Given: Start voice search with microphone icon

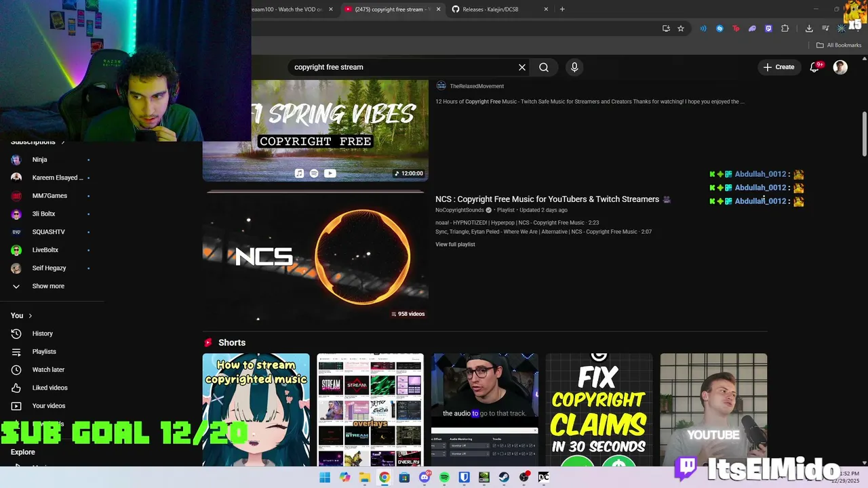Looking at the screenshot, I should (574, 67).
